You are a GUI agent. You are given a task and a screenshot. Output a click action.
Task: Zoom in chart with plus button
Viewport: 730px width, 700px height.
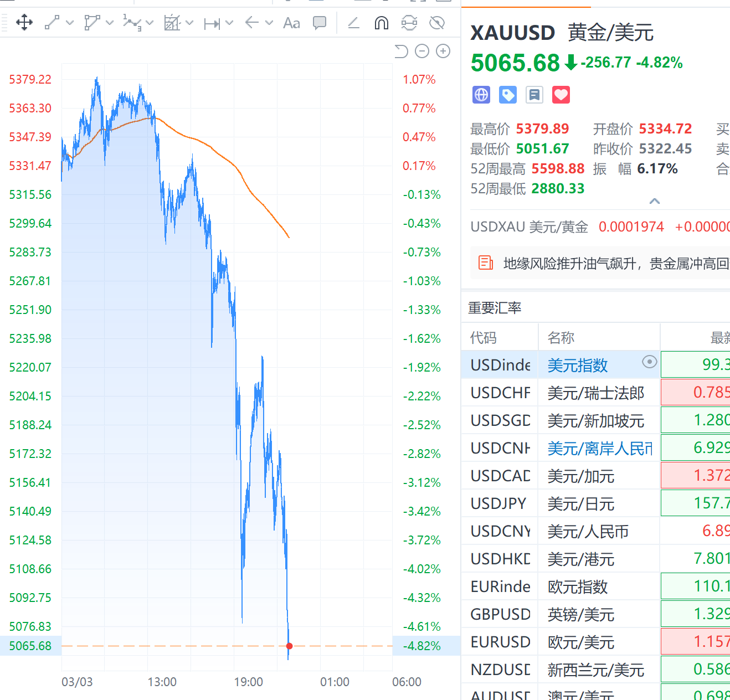coord(443,52)
